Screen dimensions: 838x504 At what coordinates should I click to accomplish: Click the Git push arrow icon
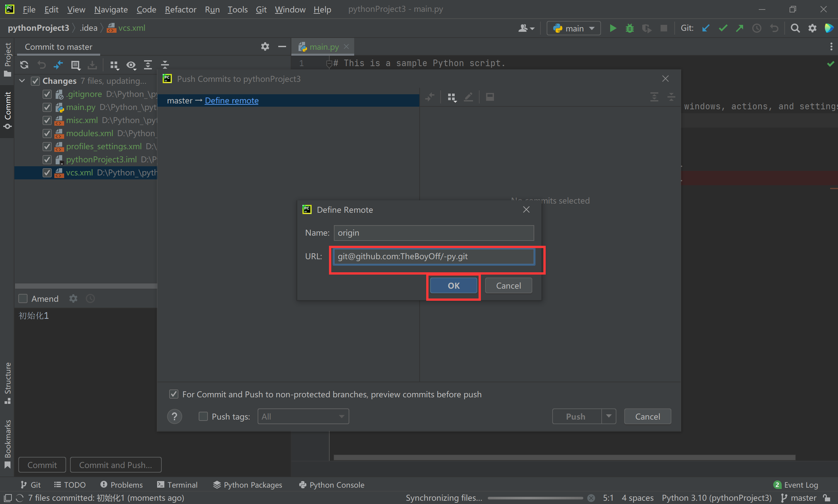pos(739,28)
